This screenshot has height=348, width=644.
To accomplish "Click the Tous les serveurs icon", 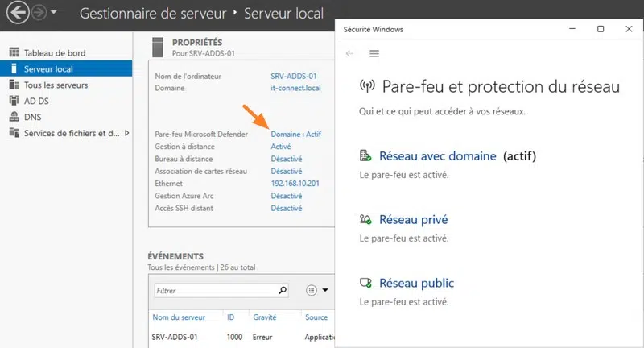I will coord(14,85).
